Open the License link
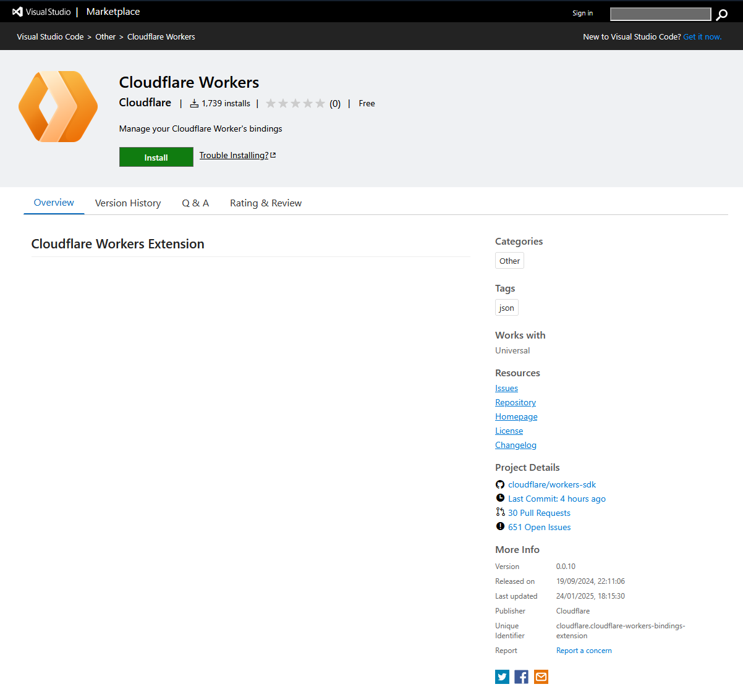The image size is (743, 700). (x=509, y=431)
